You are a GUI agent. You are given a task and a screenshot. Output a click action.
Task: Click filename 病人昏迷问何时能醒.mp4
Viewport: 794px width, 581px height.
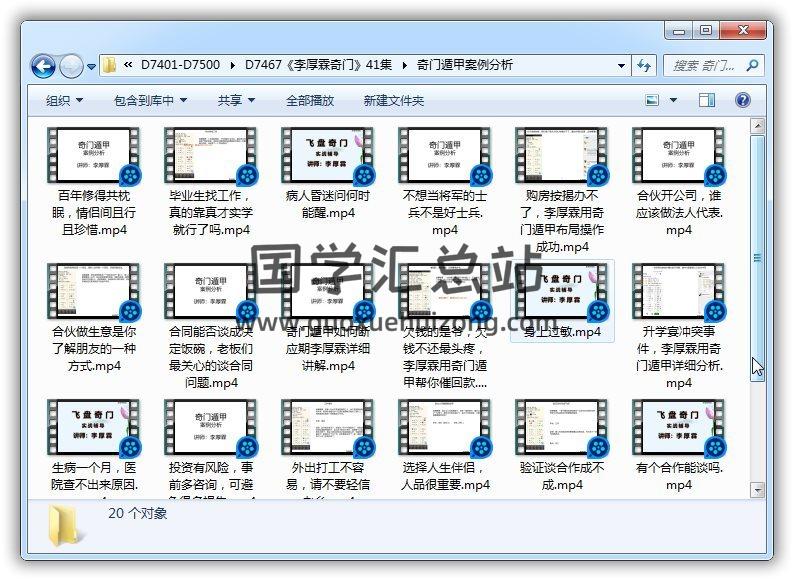click(x=328, y=204)
